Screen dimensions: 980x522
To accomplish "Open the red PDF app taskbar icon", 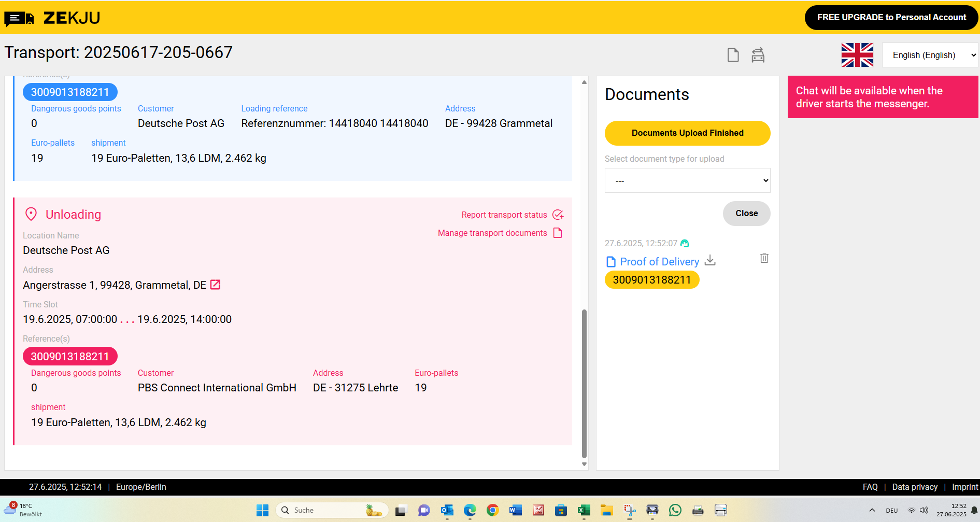I will pos(538,511).
